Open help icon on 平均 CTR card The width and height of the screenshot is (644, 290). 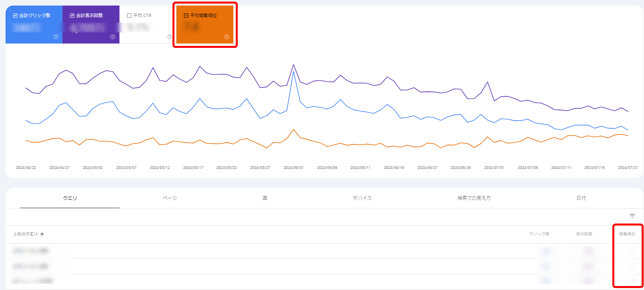[170, 37]
